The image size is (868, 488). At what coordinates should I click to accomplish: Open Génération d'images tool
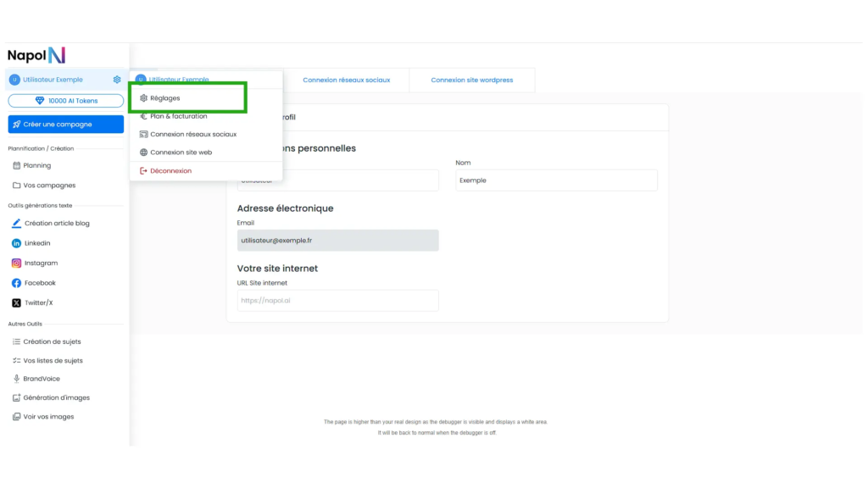[x=55, y=397]
